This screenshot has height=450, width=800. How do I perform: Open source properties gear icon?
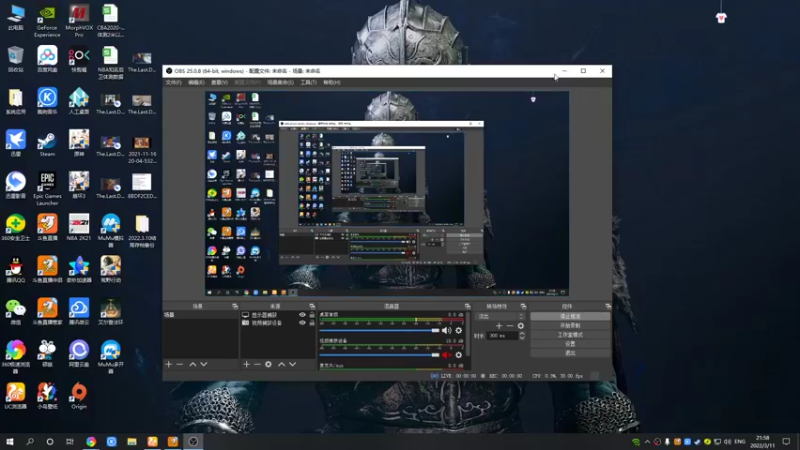(268, 364)
